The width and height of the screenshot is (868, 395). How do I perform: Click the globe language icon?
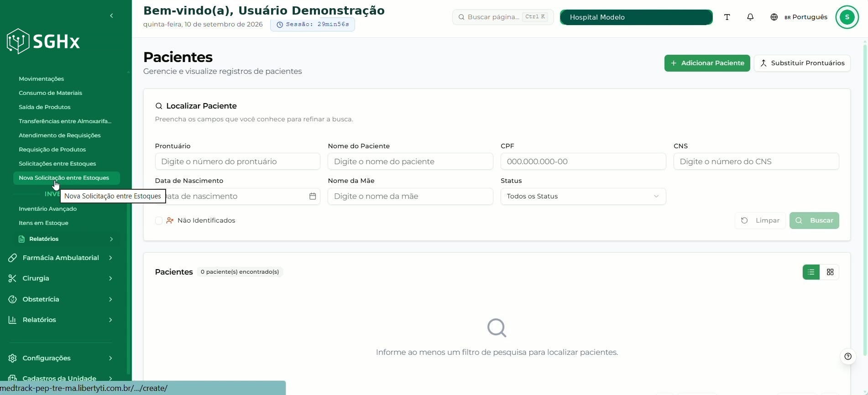[774, 17]
